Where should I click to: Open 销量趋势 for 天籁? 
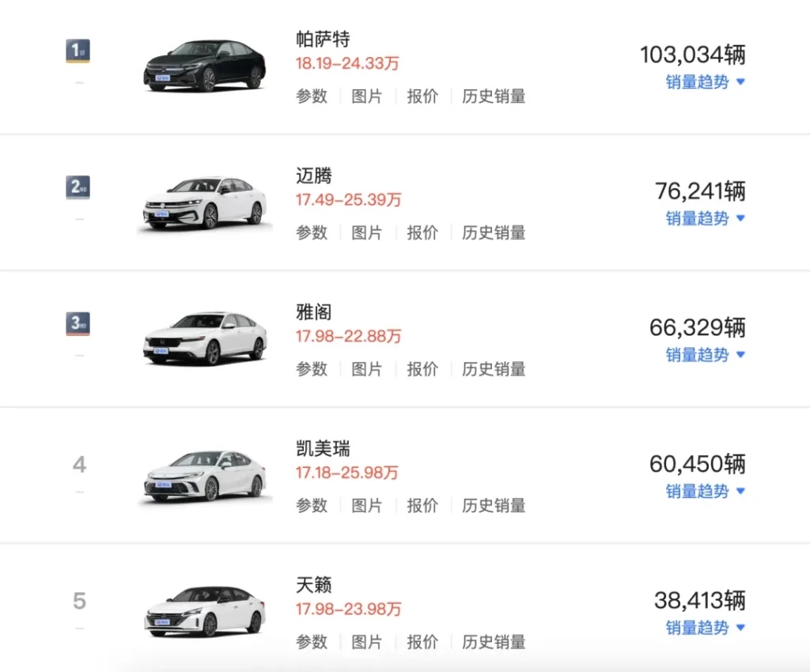pos(705,628)
